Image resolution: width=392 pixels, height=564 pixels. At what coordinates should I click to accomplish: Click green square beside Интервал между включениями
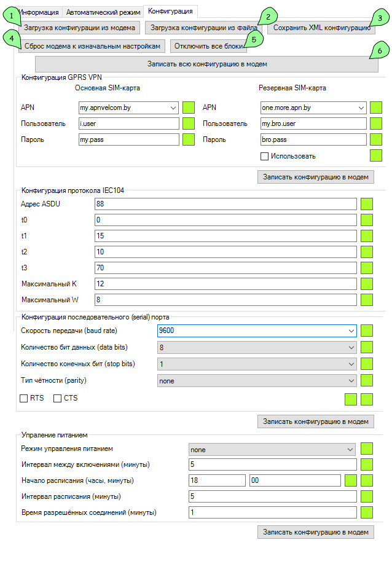coord(367,464)
